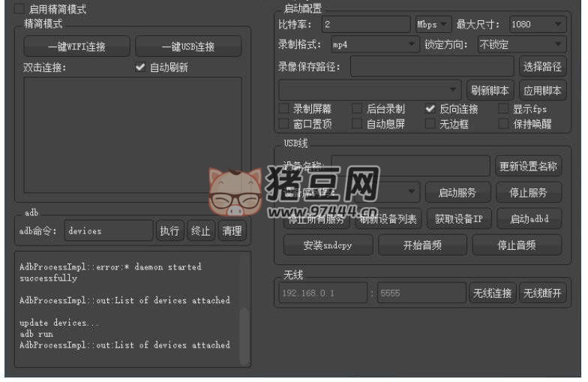Image resolution: width=588 pixels, height=382 pixels.
Task: Open the Mbps unit dropdown
Action: [433, 24]
